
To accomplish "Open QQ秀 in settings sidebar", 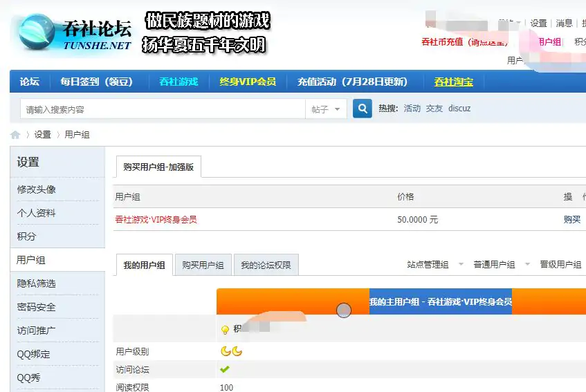I will 28,377.
